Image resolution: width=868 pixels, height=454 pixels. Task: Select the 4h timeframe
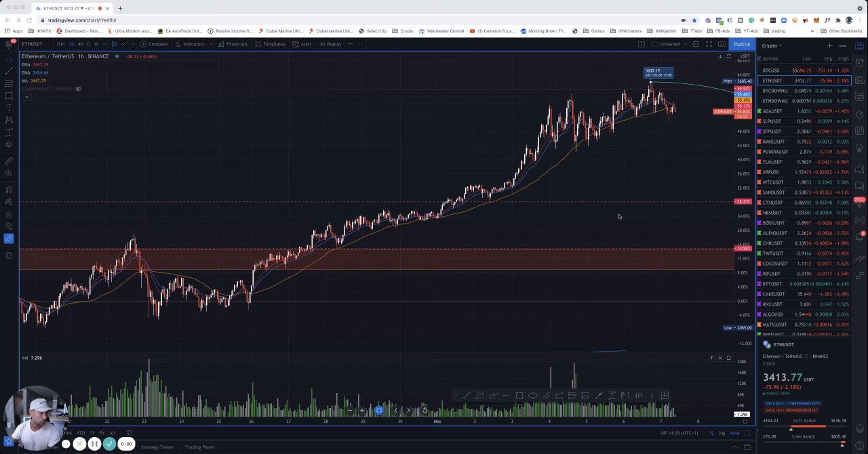coord(80,44)
